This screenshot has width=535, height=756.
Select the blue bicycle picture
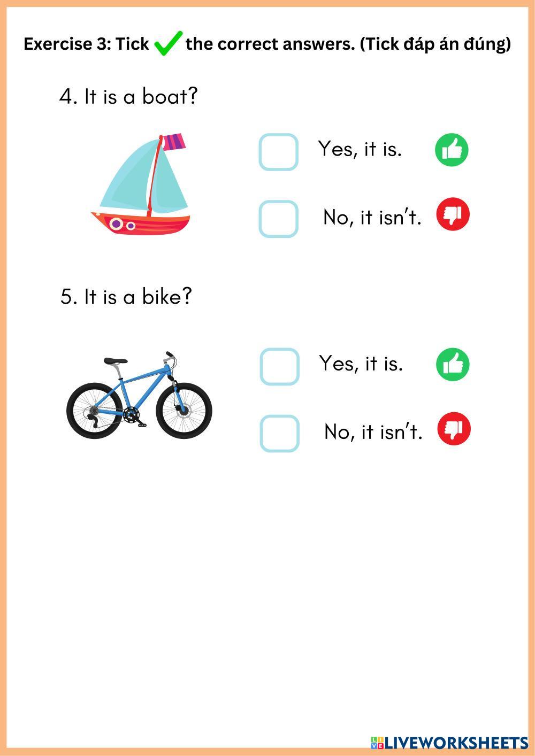139,396
